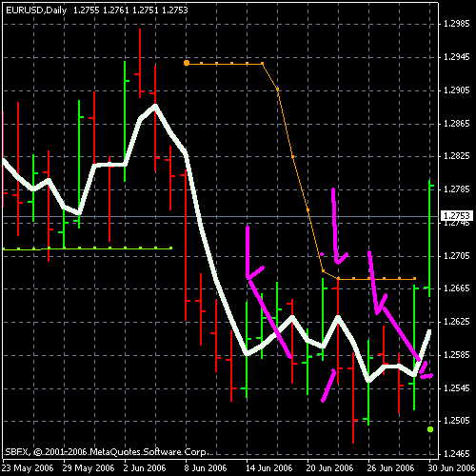Viewport: 476px width, 476px height.
Task: Click the 8 Jun 2006 date label
Action: tap(206, 467)
